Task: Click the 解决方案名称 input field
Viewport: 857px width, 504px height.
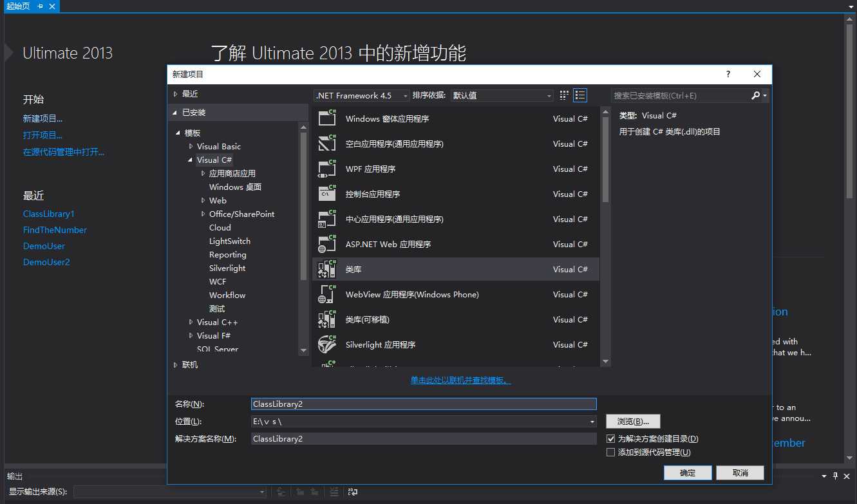Action: 424,438
